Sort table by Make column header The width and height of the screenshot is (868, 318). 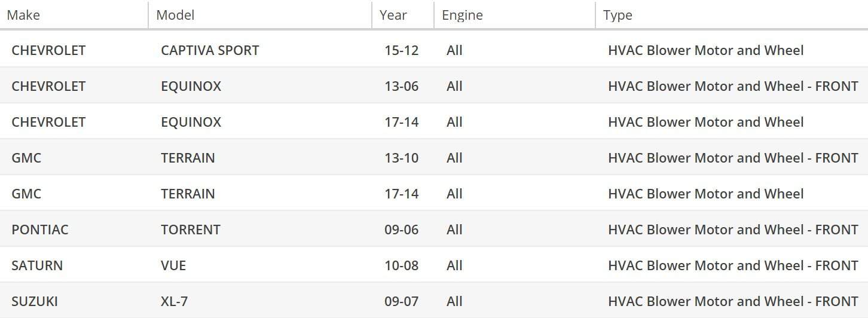pos(23,16)
